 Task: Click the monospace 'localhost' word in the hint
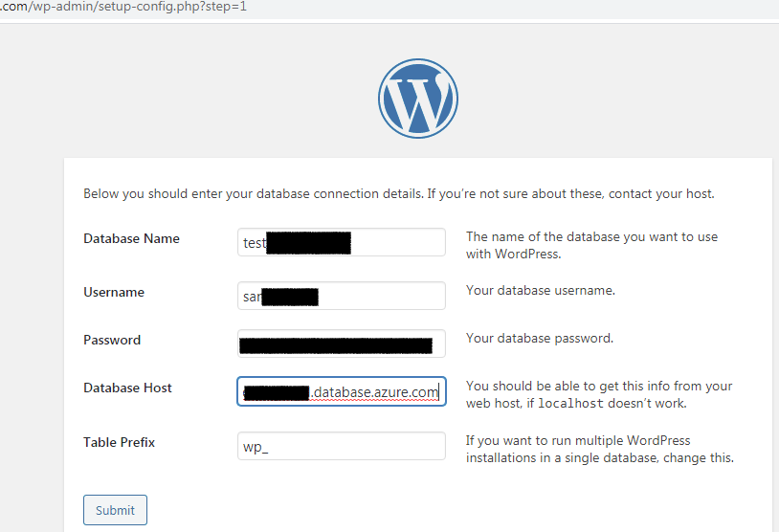pyautogui.click(x=570, y=404)
